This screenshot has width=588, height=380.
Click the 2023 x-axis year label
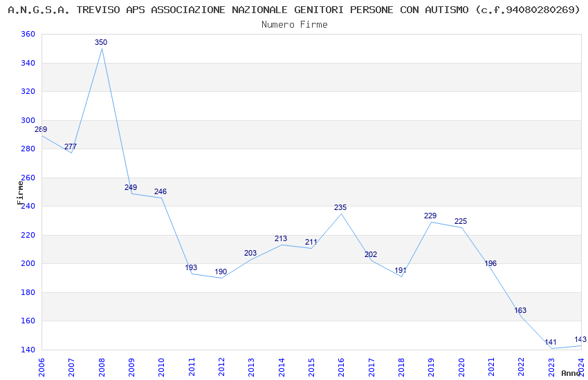(551, 368)
